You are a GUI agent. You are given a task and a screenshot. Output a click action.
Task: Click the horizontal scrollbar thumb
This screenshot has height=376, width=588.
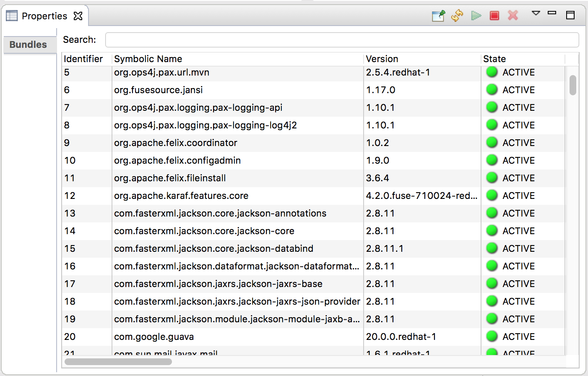coord(118,362)
